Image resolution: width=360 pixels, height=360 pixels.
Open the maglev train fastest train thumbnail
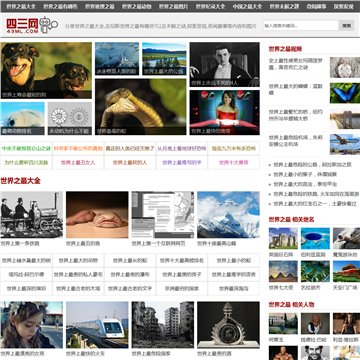97,325
